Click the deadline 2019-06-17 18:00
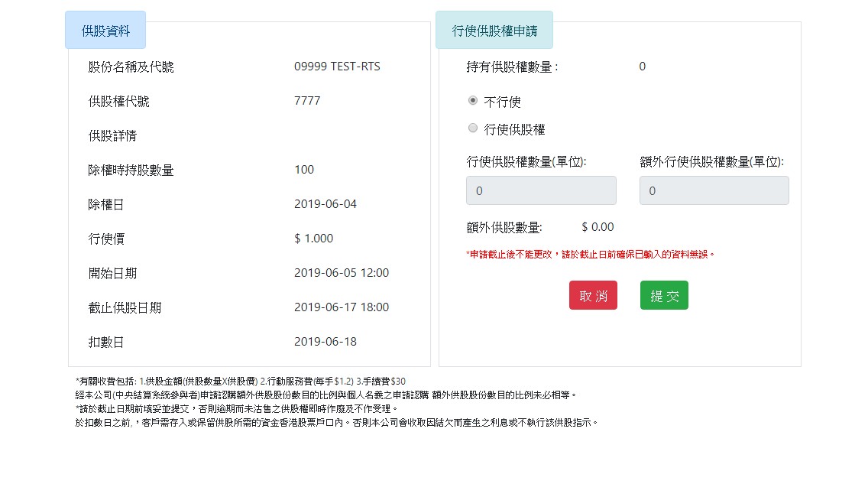This screenshot has width=868, height=497. [x=342, y=307]
